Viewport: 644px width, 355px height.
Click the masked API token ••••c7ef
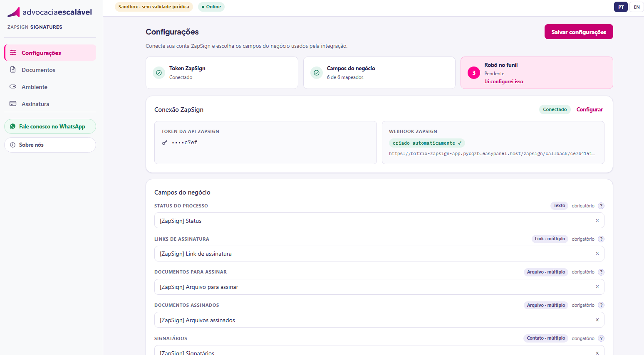coord(184,143)
